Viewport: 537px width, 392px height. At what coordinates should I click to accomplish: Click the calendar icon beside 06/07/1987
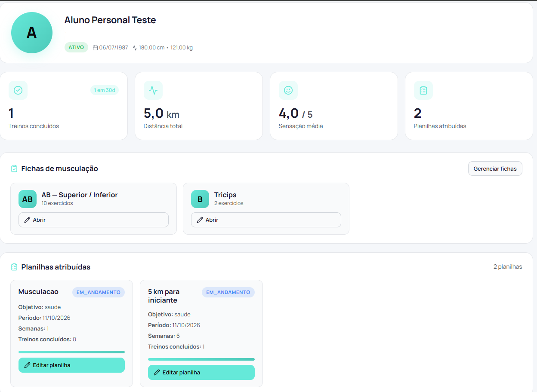pos(95,48)
